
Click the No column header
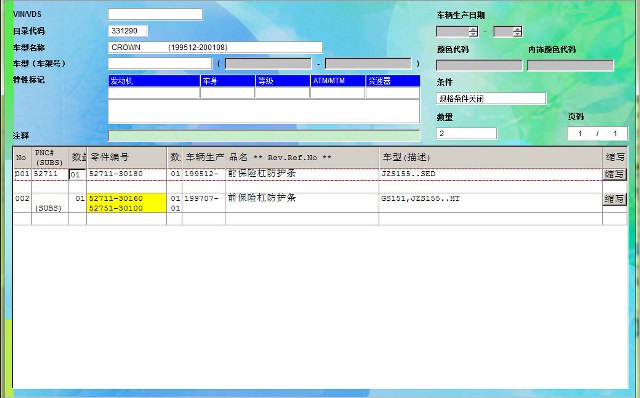[x=22, y=157]
